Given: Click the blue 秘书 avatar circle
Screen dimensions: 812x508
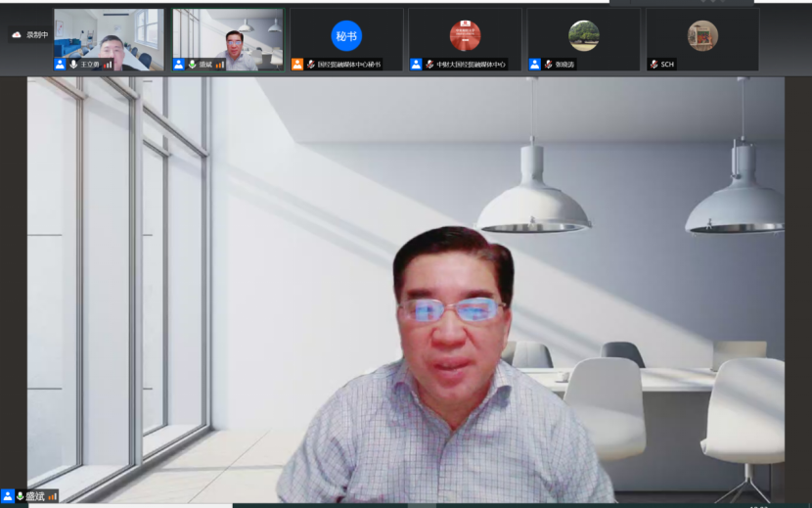Looking at the screenshot, I should [x=346, y=35].
